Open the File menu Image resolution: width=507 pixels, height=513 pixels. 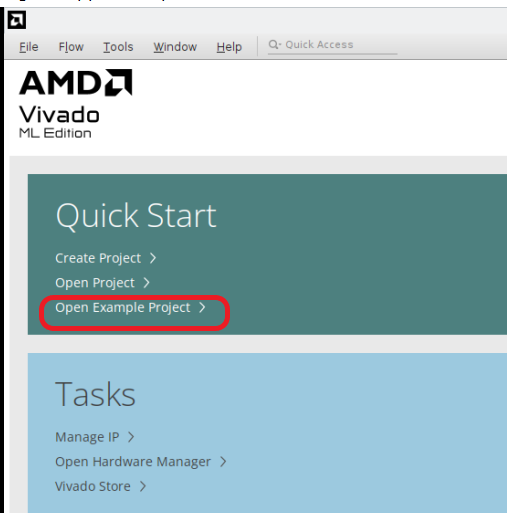(x=29, y=47)
